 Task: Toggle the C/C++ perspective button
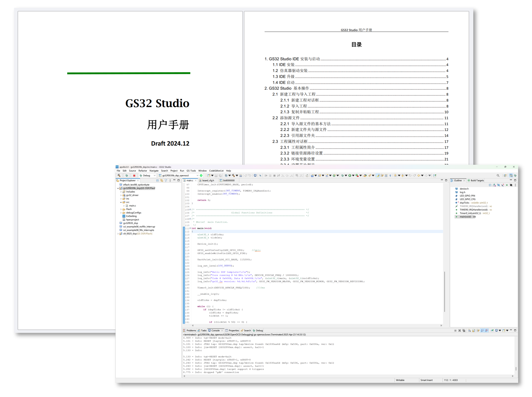[x=511, y=175]
